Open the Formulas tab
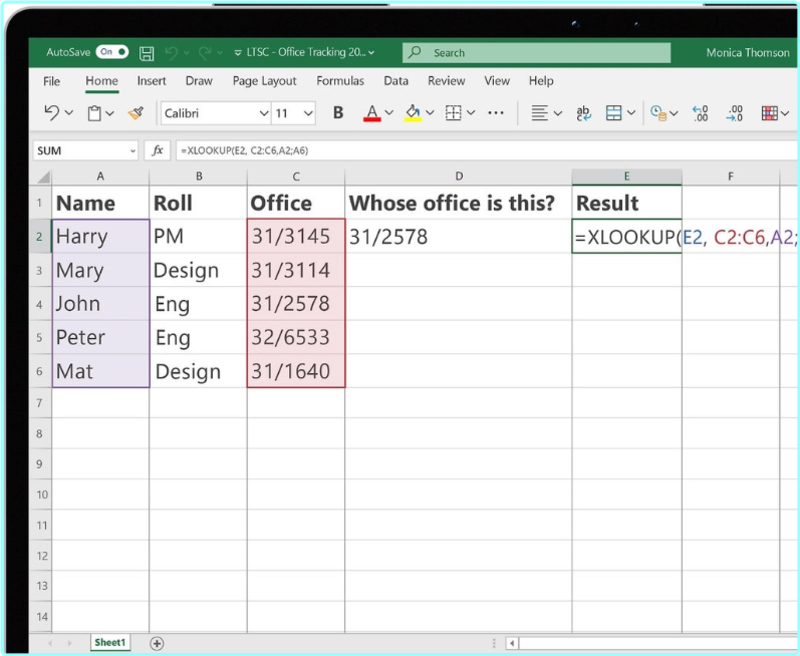Viewport: 800px width, 656px height. tap(340, 81)
